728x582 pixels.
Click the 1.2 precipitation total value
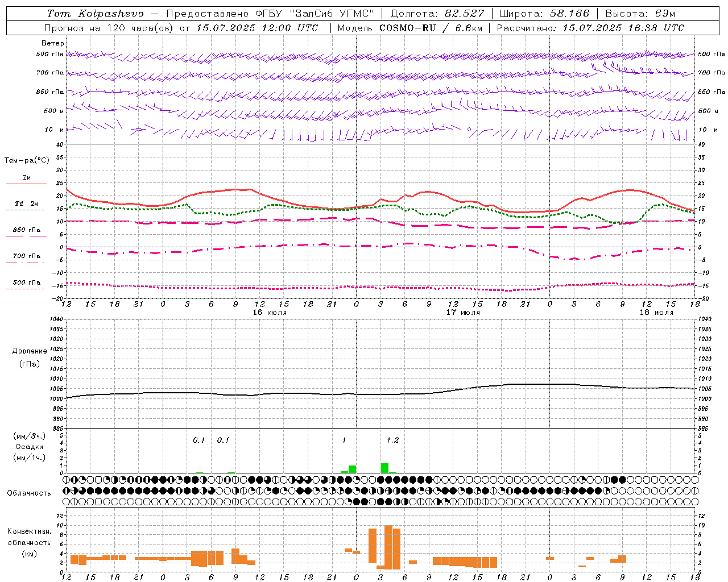point(392,440)
